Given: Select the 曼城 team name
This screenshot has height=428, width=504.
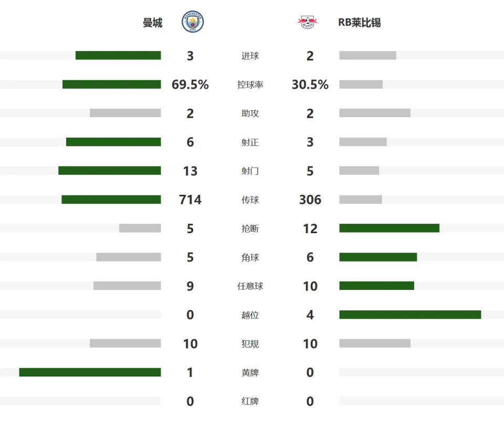Looking at the screenshot, I should point(152,23).
